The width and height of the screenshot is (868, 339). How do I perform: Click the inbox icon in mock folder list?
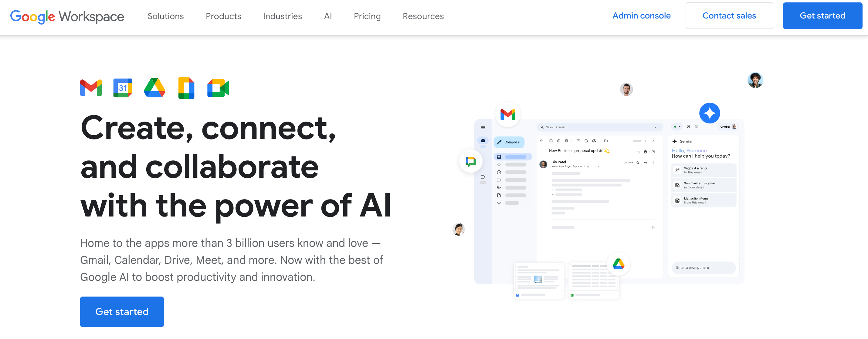[x=499, y=157]
